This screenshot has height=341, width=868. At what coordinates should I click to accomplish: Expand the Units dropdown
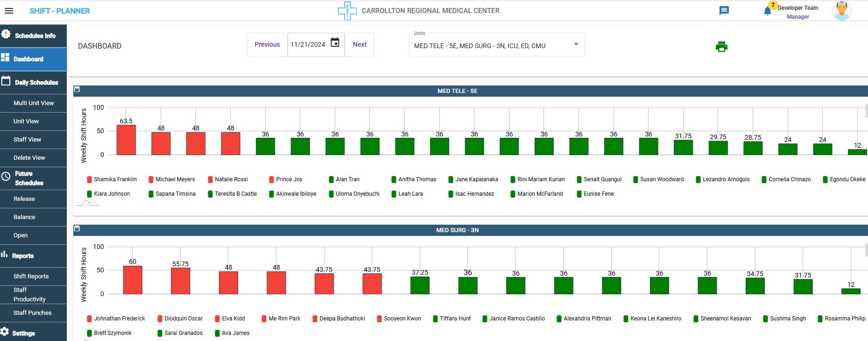tap(576, 44)
